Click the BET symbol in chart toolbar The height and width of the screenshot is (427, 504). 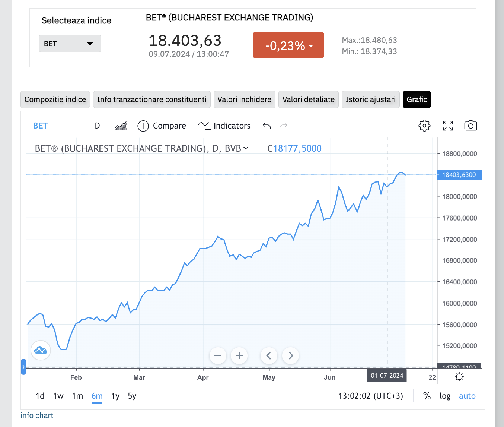[41, 126]
